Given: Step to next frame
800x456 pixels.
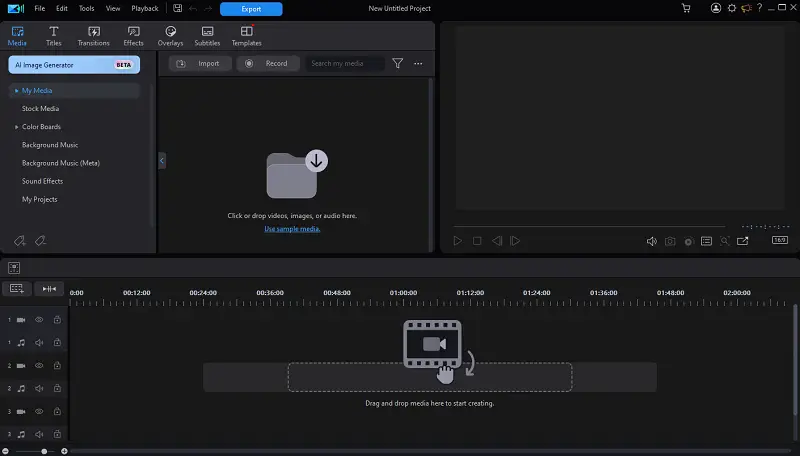Looking at the screenshot, I should pyautogui.click(x=515, y=241).
